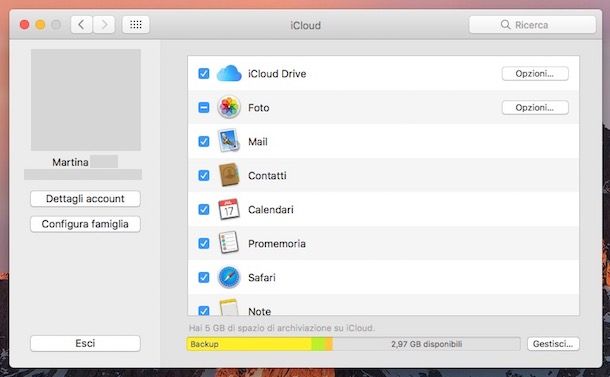Click the orange storage bar segment
Screen dimensions: 610x377
pyautogui.click(x=329, y=344)
